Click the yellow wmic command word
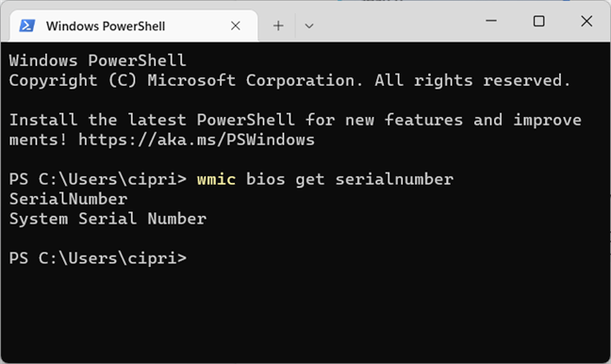Viewport: 611px width, 364px height. point(216,179)
